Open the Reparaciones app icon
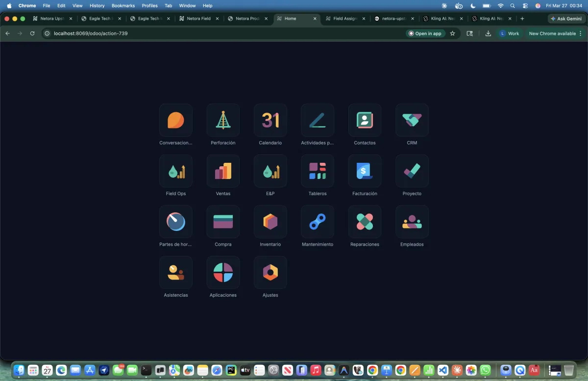This screenshot has height=381, width=588. pyautogui.click(x=365, y=222)
